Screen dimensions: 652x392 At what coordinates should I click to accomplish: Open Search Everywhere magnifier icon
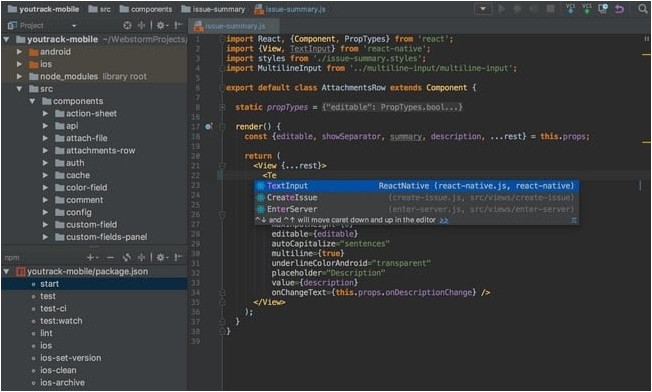642,9
